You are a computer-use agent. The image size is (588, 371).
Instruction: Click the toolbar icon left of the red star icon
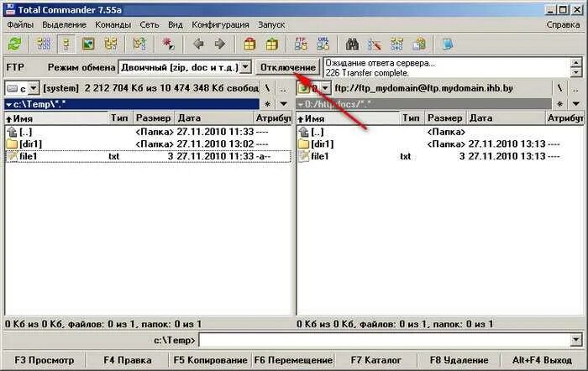(139, 44)
